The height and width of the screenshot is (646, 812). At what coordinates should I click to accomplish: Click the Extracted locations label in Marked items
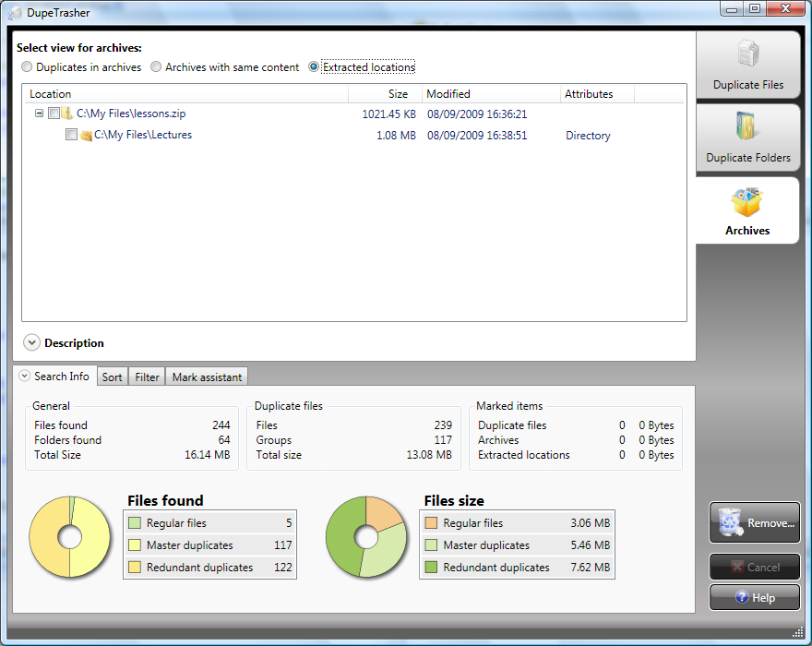click(523, 454)
